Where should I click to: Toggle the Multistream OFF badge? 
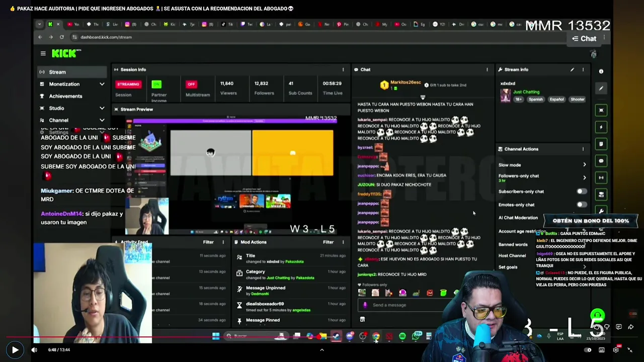(191, 84)
